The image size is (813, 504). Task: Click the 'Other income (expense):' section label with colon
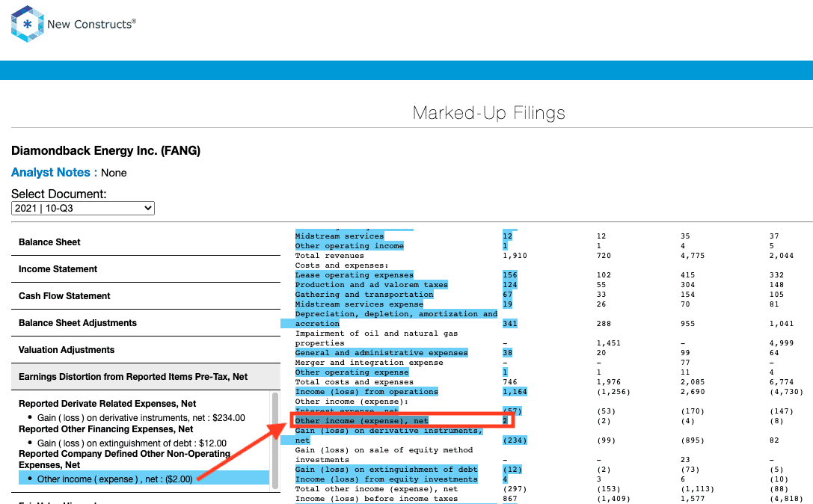coord(352,402)
